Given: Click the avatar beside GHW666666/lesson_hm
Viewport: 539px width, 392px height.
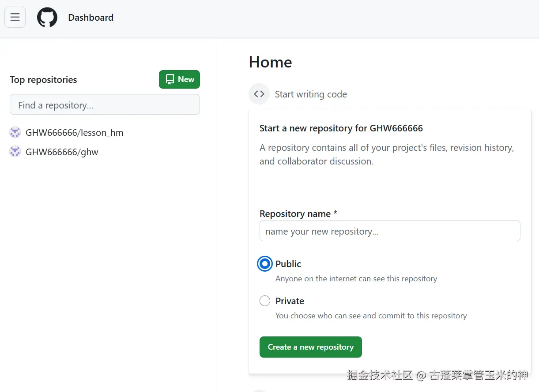Looking at the screenshot, I should pos(15,132).
